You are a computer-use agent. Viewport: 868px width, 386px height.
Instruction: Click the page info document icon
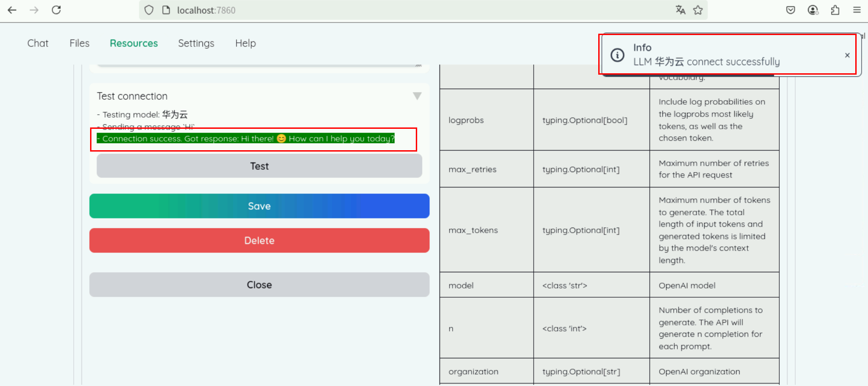(x=166, y=10)
